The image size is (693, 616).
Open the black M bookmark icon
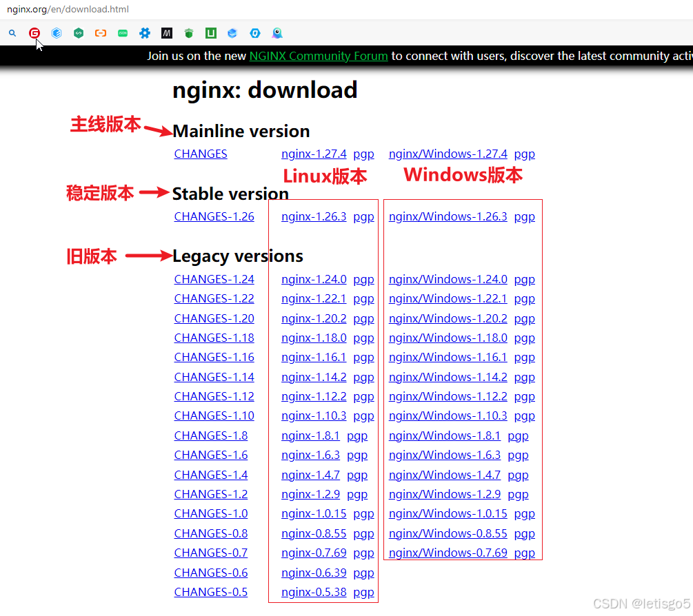167,33
